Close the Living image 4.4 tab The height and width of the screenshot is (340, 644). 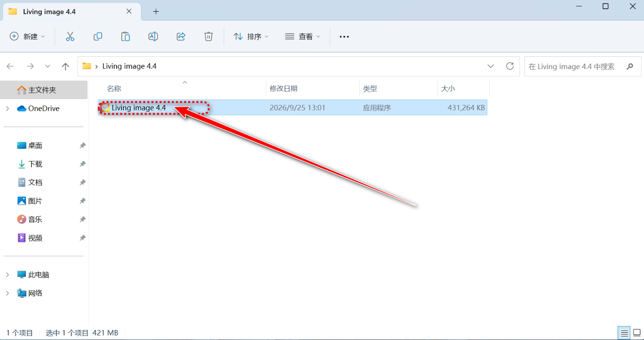click(x=129, y=11)
